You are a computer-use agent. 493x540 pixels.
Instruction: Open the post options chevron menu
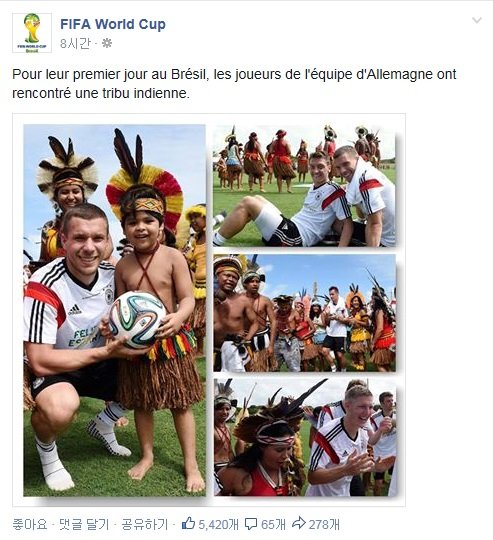[476, 20]
